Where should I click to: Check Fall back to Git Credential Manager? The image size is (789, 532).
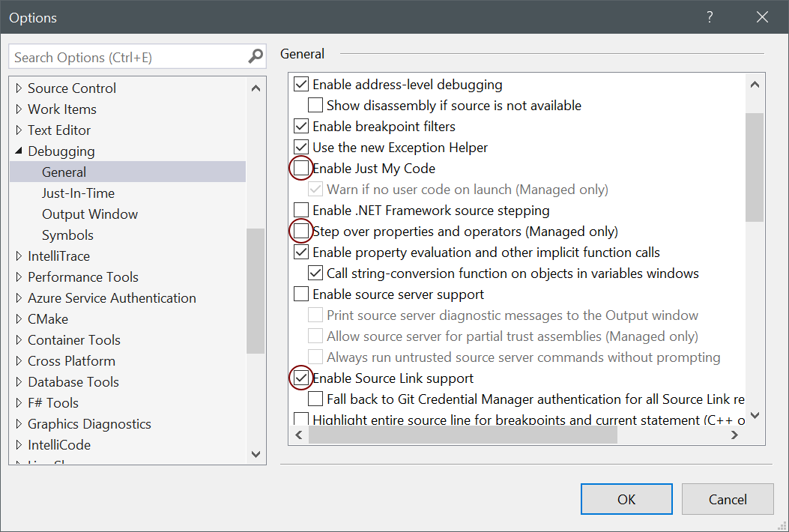point(315,399)
